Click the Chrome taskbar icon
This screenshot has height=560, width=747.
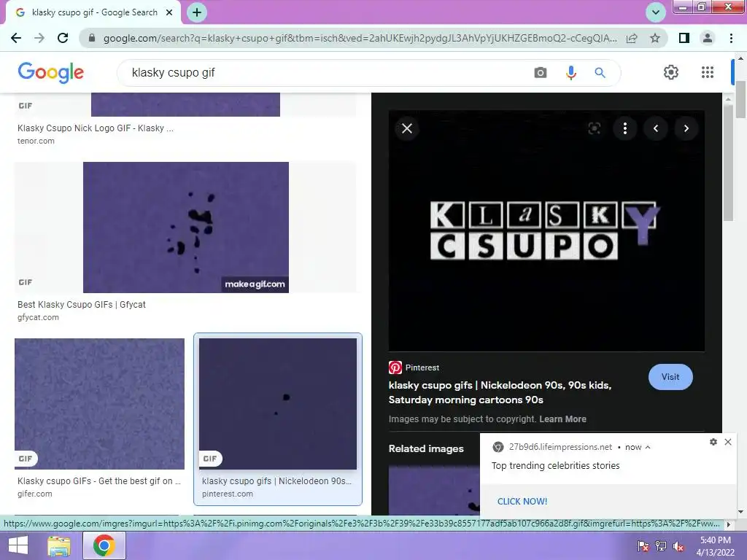[x=104, y=545]
